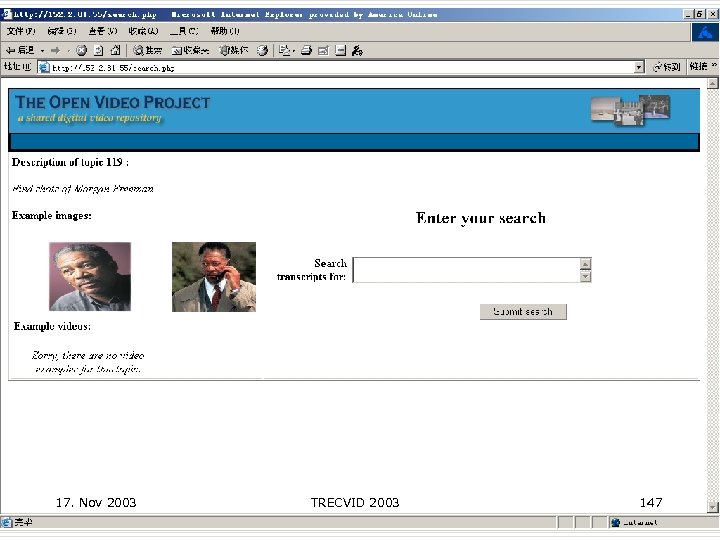Screen dimensions: 720x540
Task: Open the Favorites toolbar button
Action: 190,51
